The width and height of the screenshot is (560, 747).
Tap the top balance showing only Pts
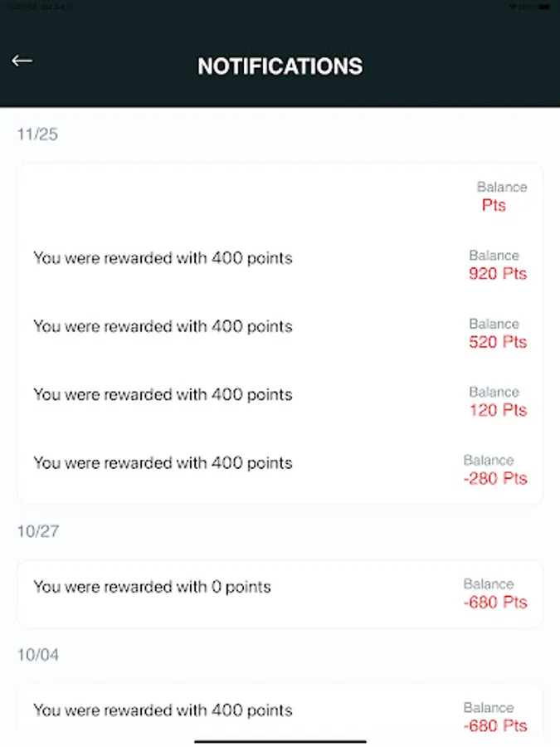point(494,205)
